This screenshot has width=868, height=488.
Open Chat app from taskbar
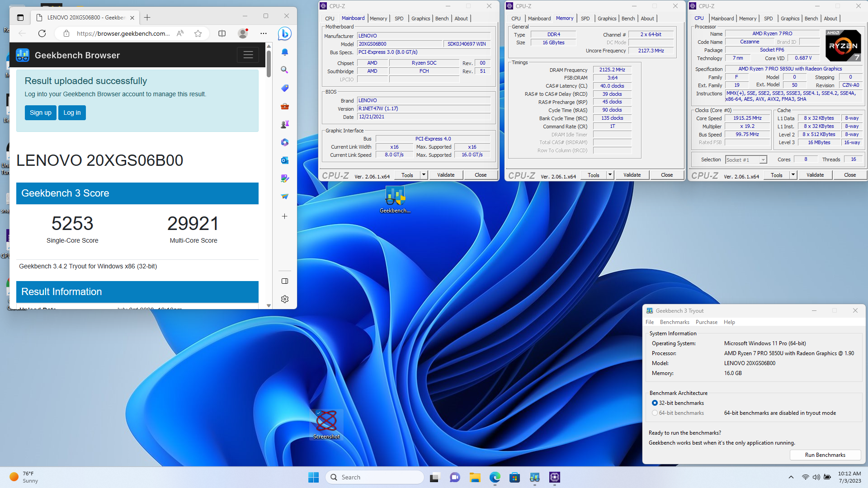455,477
